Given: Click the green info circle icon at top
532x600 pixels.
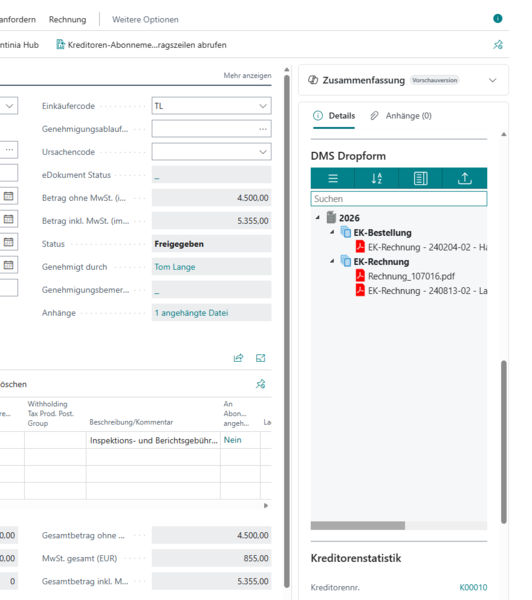Looking at the screenshot, I should coord(498,18).
